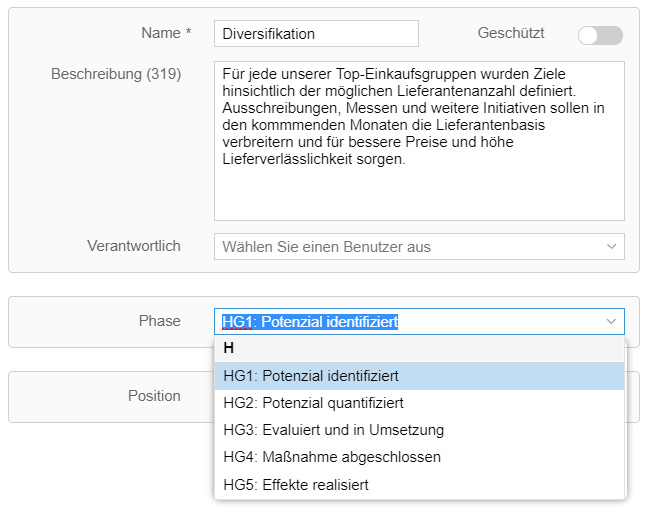Open the Verantwortlich user dropdown
Viewport: 646px width, 532px height.
(x=410, y=246)
